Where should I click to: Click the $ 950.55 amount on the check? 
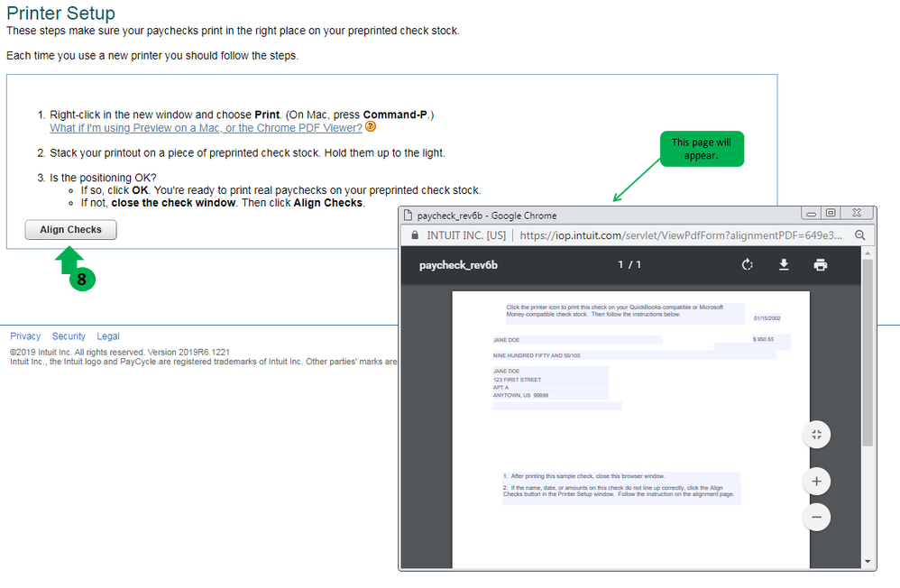point(764,339)
